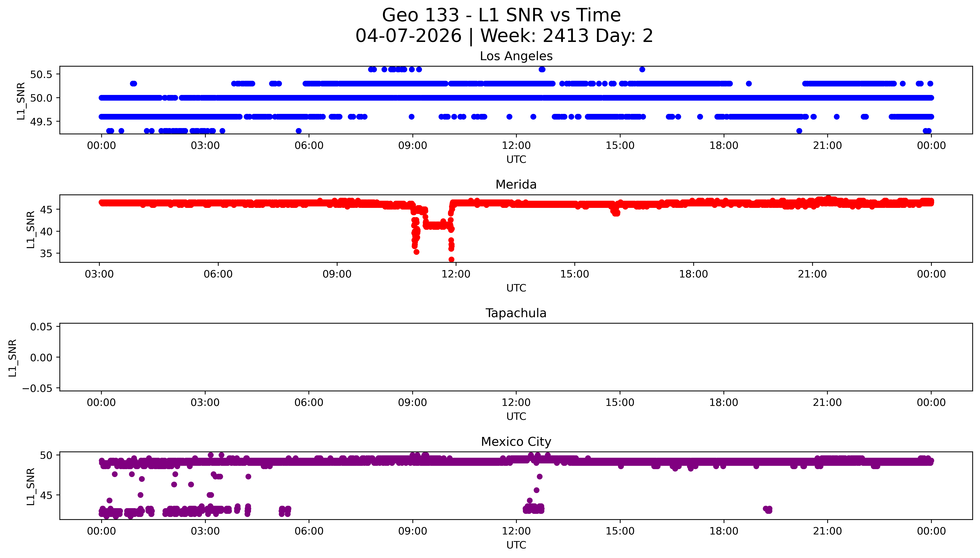
Task: Click the 'Tapachula' subplot title
Action: [516, 313]
